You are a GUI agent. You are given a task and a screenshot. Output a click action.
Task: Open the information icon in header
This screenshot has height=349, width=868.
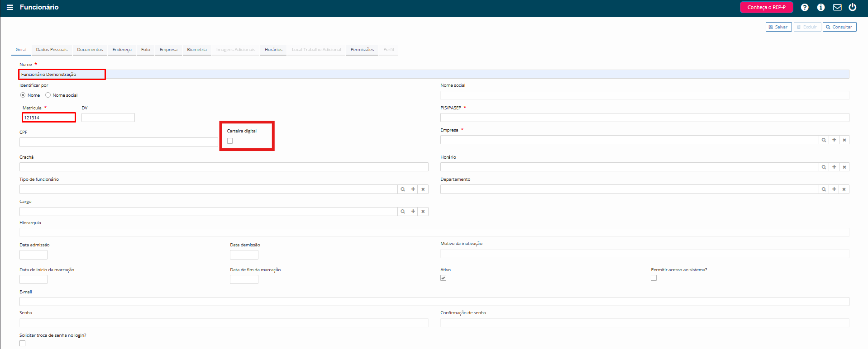pos(821,7)
